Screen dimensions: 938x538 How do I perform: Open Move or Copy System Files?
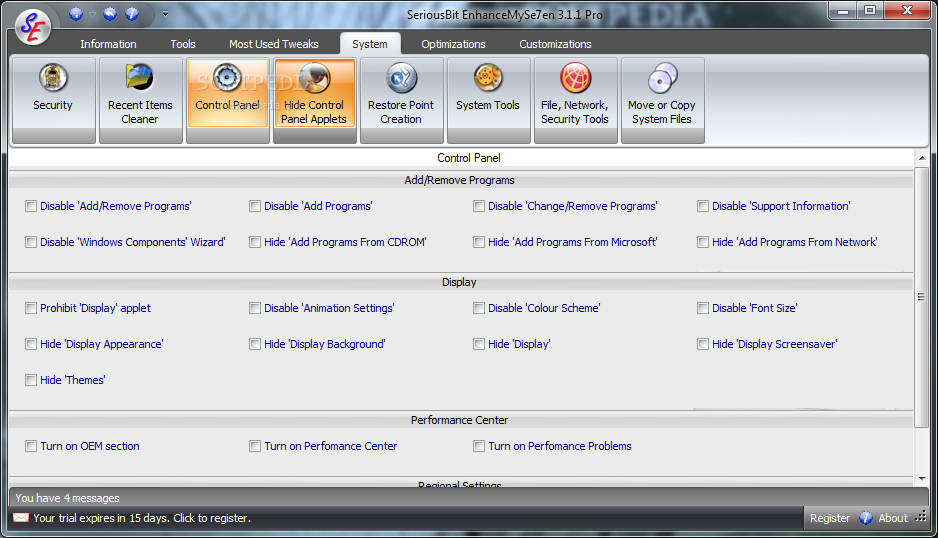pyautogui.click(x=662, y=100)
